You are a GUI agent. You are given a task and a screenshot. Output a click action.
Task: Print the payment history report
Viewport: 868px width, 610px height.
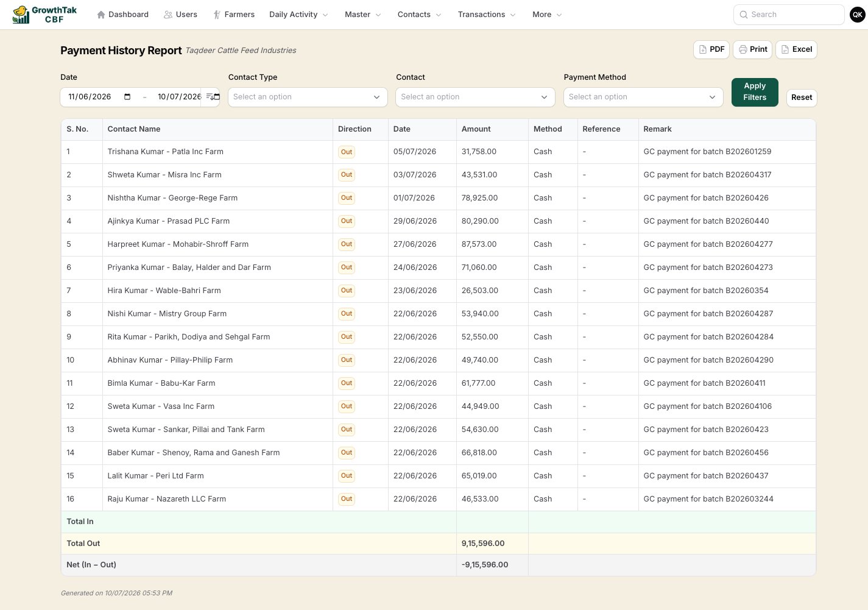pyautogui.click(x=753, y=49)
